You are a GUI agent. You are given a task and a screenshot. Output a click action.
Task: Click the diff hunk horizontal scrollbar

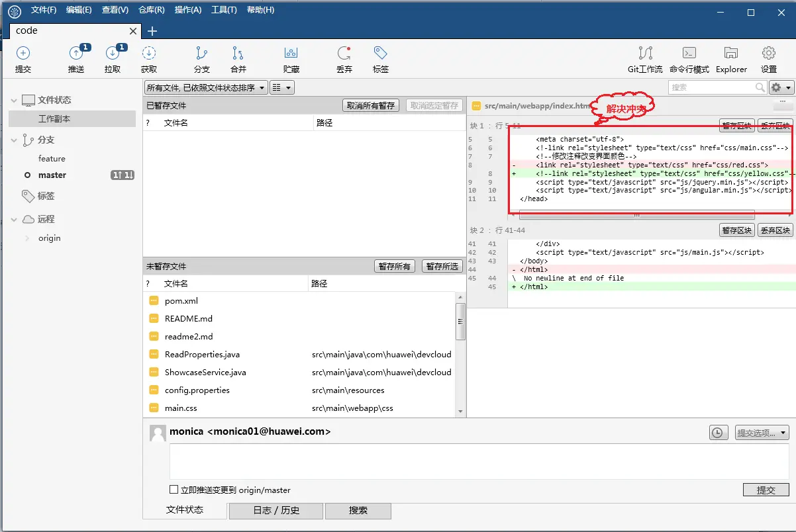tap(636, 215)
